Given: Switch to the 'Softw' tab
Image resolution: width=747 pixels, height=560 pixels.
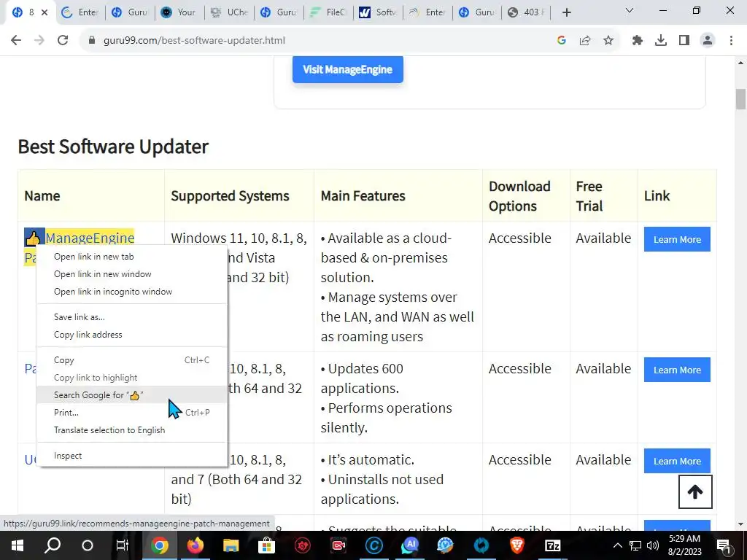Looking at the screenshot, I should click(379, 12).
